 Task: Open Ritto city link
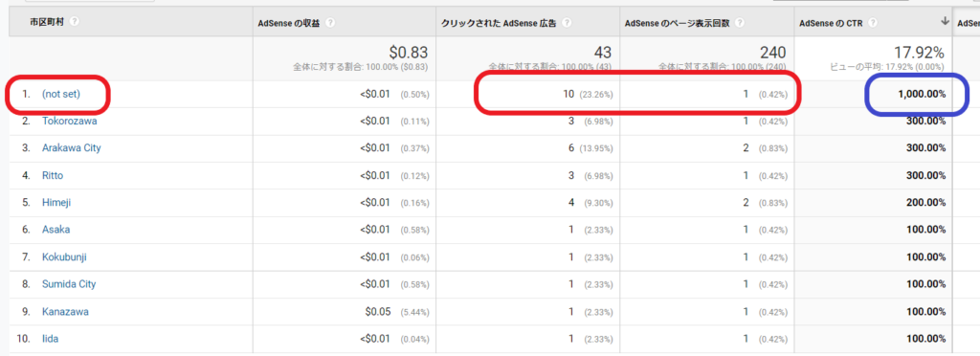pyautogui.click(x=53, y=175)
